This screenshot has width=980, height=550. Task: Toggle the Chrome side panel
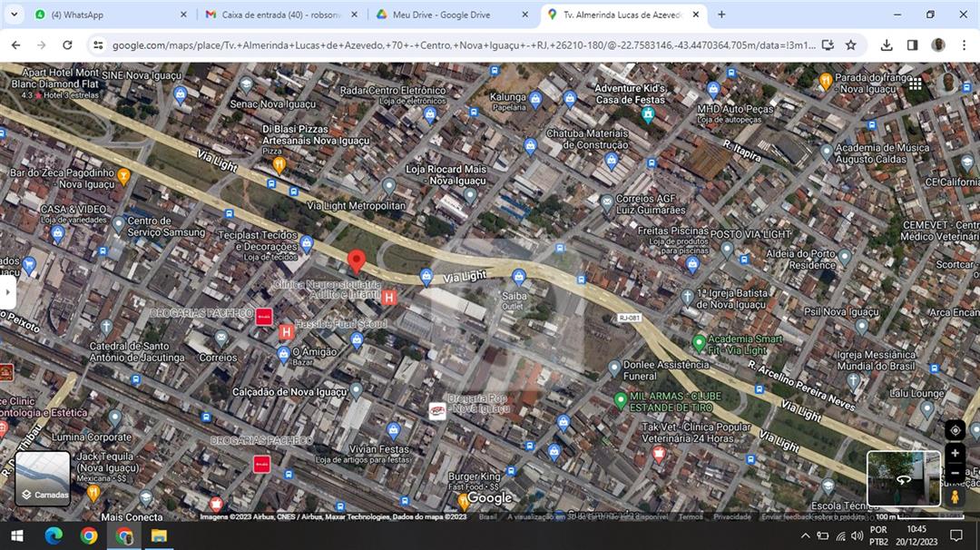click(x=912, y=44)
